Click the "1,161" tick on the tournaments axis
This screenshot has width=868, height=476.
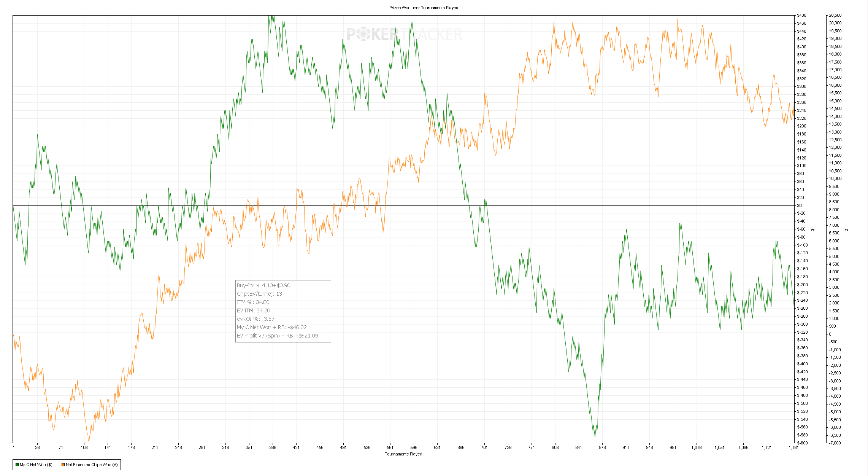[793, 447]
